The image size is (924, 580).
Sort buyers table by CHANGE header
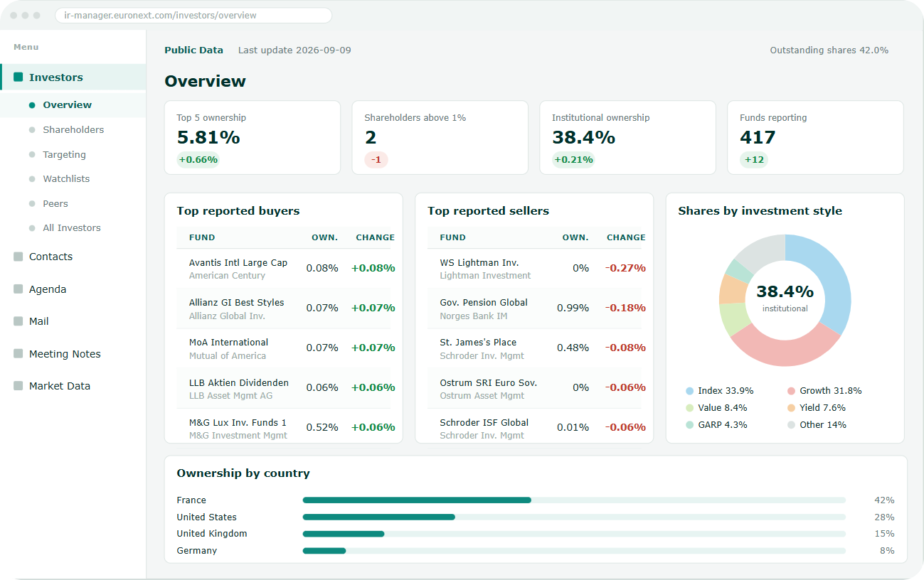click(x=376, y=237)
